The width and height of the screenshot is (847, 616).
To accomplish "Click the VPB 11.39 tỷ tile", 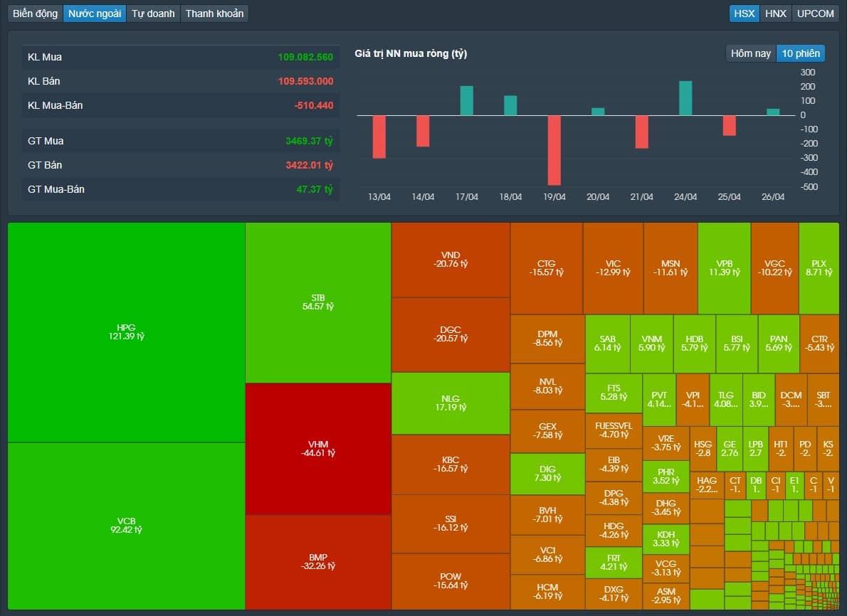I will click(x=725, y=268).
